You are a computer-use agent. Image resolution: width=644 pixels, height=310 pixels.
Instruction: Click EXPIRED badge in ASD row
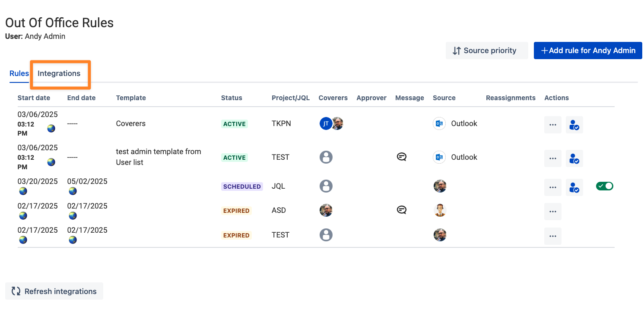(236, 211)
